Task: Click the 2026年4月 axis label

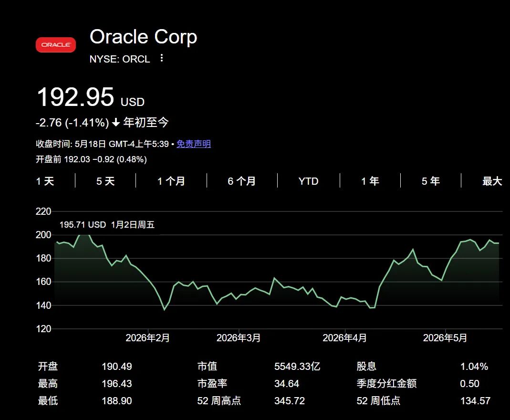Action: pos(344,338)
